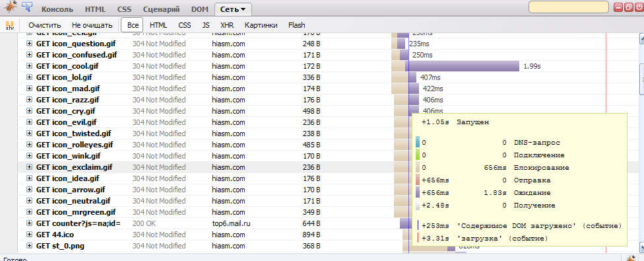The width and height of the screenshot is (644, 261).
Task: Focus the Firebug search field
Action: (x=568, y=7)
